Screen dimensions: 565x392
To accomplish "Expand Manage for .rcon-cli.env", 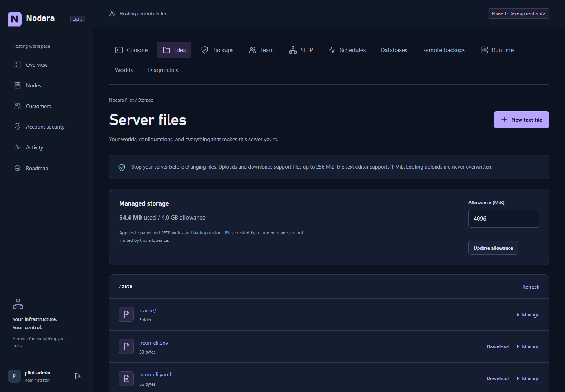I will pyautogui.click(x=528, y=347).
